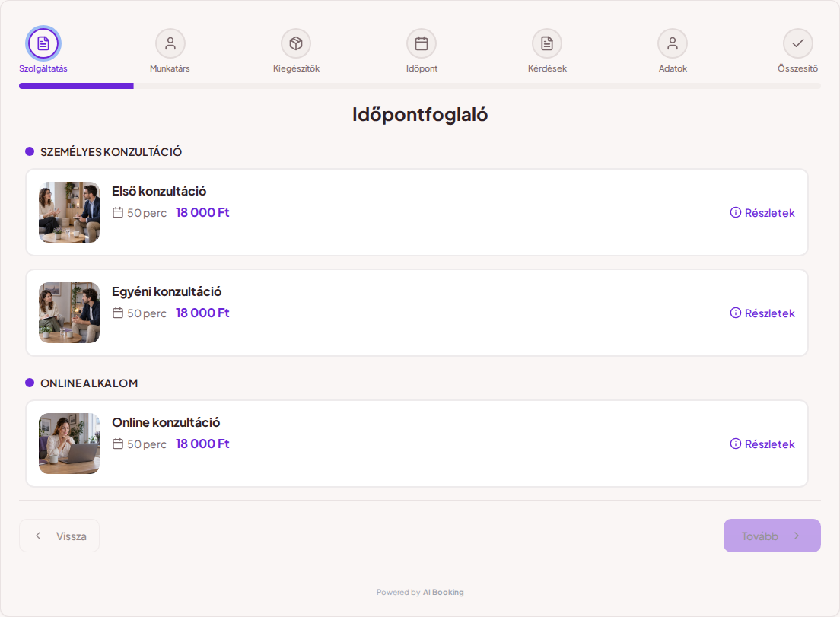The image size is (840, 617).
Task: Click the Időpont calendar step icon
Action: [422, 43]
